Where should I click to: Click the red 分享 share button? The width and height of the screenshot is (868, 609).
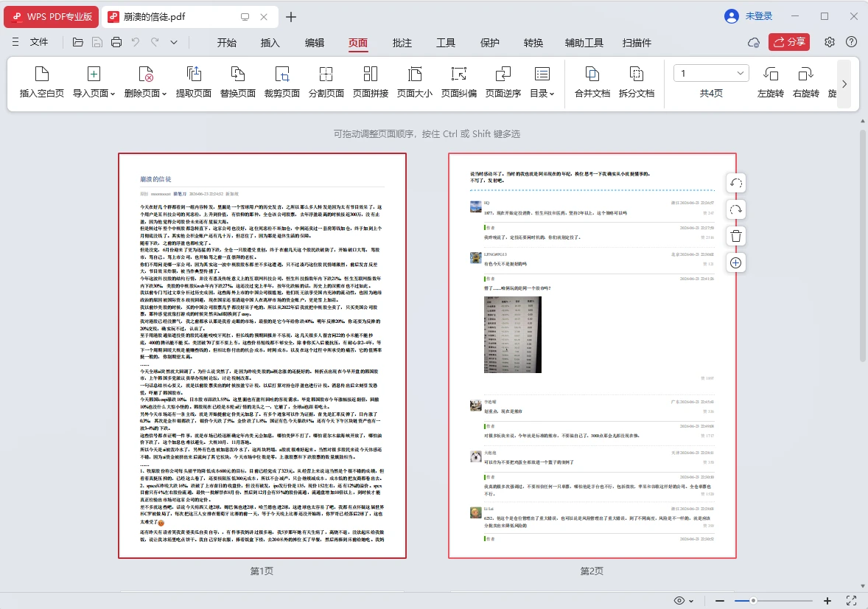(789, 42)
